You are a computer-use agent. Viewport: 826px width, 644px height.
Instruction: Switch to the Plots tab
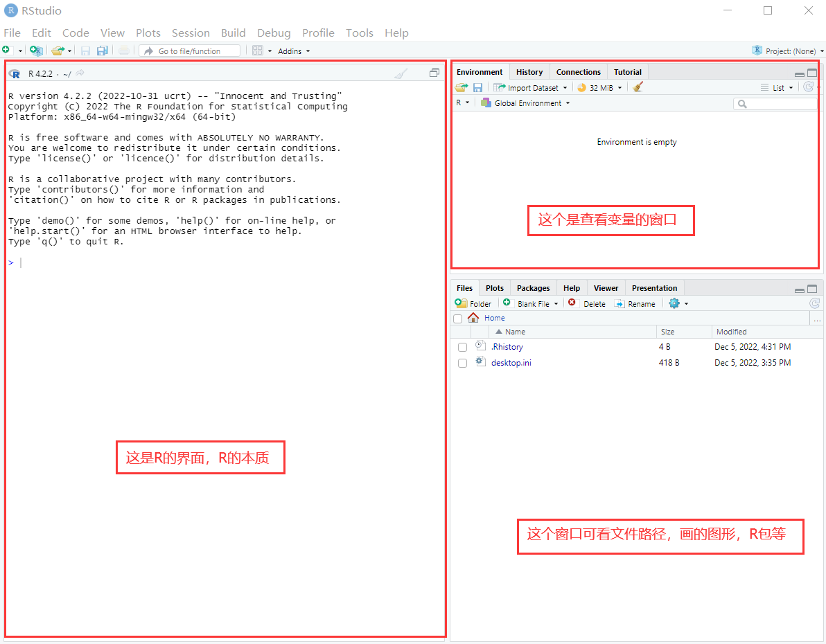tap(495, 288)
